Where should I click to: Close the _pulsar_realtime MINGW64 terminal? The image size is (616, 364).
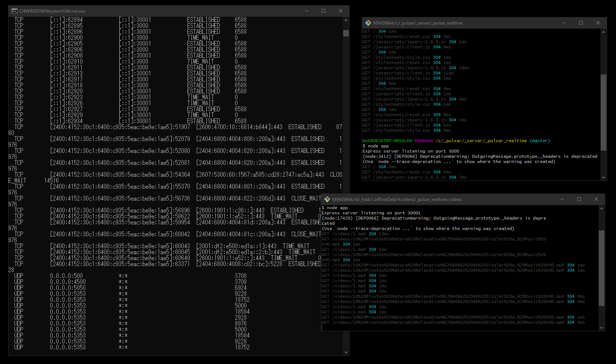tap(598, 23)
